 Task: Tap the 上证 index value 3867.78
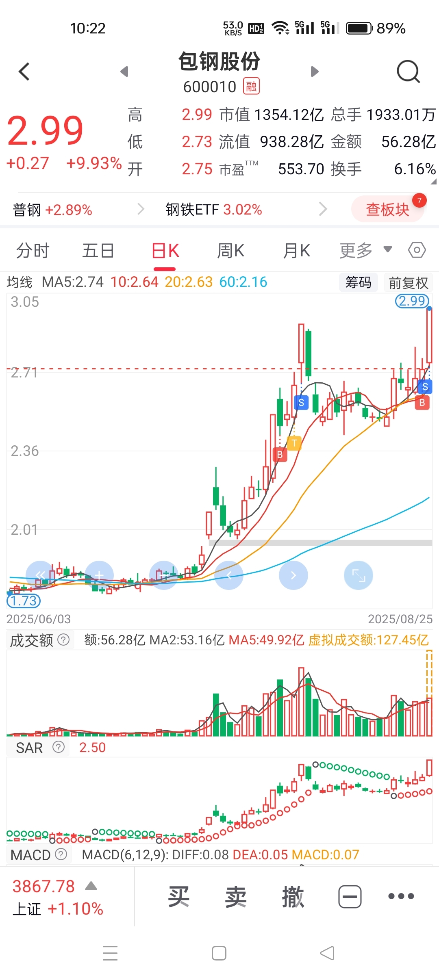tap(43, 886)
